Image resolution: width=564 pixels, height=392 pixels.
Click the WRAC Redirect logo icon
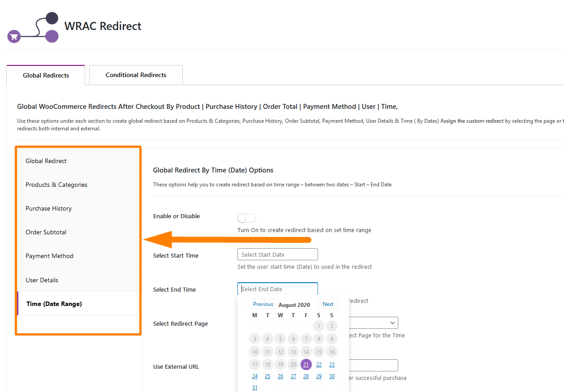33,28
